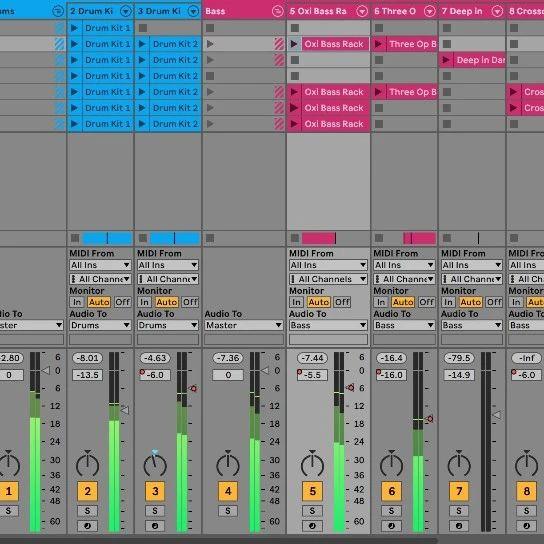Launch Deep In Dar clip on track 7
This screenshot has height=544, width=544.
(446, 60)
